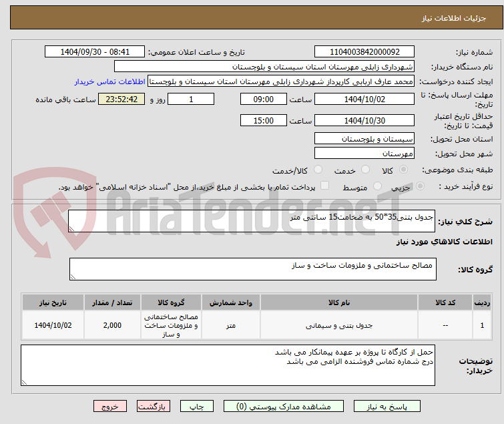Screen dimensions: 504x424
Task: Open مشاهده مدارک پیوستی (0) button
Action: (284, 407)
